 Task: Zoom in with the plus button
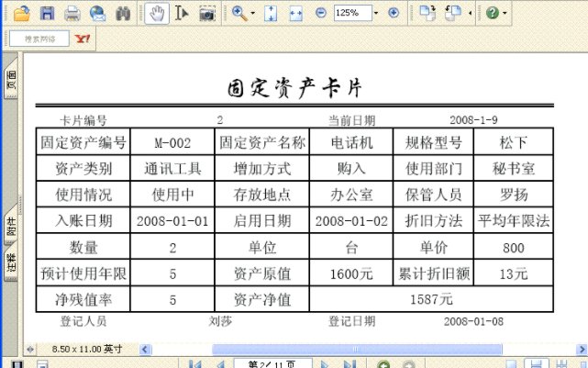tap(394, 13)
